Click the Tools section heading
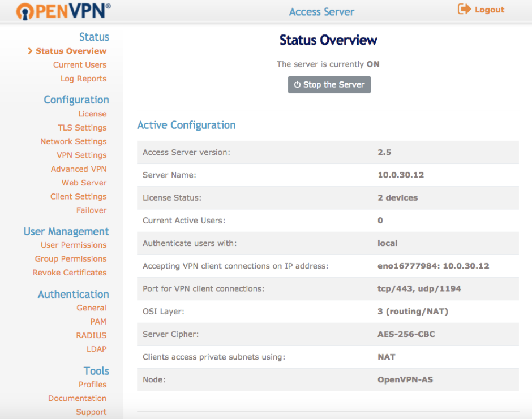This screenshot has height=419, width=532. (96, 371)
